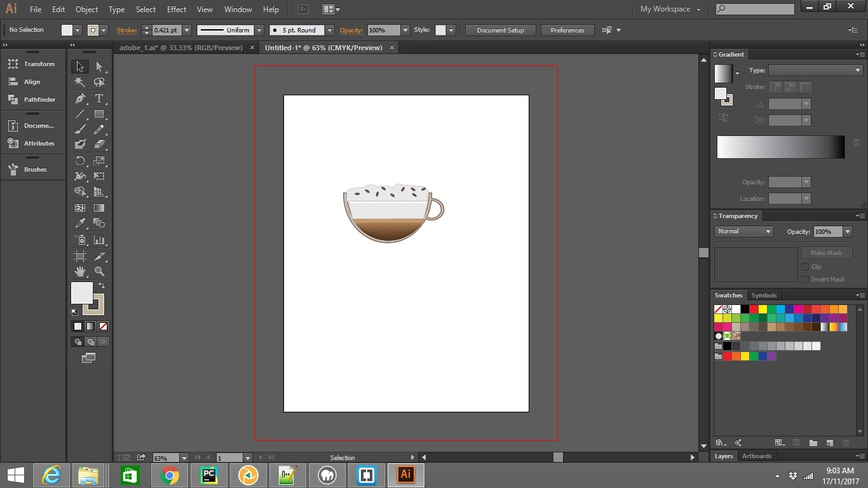The width and height of the screenshot is (868, 488).
Task: Open the control bar Opacity dropdown
Action: (x=405, y=30)
